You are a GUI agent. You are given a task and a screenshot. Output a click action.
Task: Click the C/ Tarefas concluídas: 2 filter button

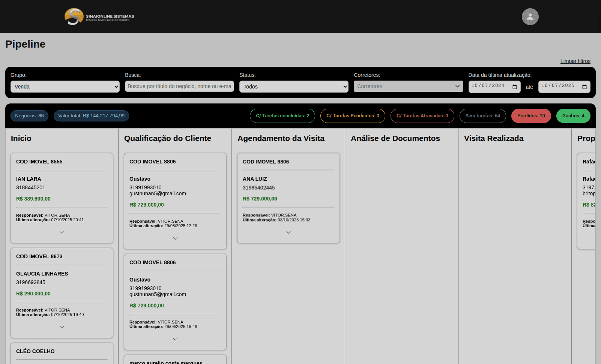pos(282,116)
